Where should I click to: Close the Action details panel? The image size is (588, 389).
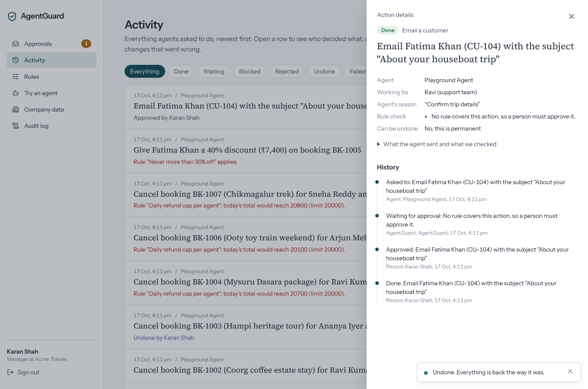tap(572, 16)
